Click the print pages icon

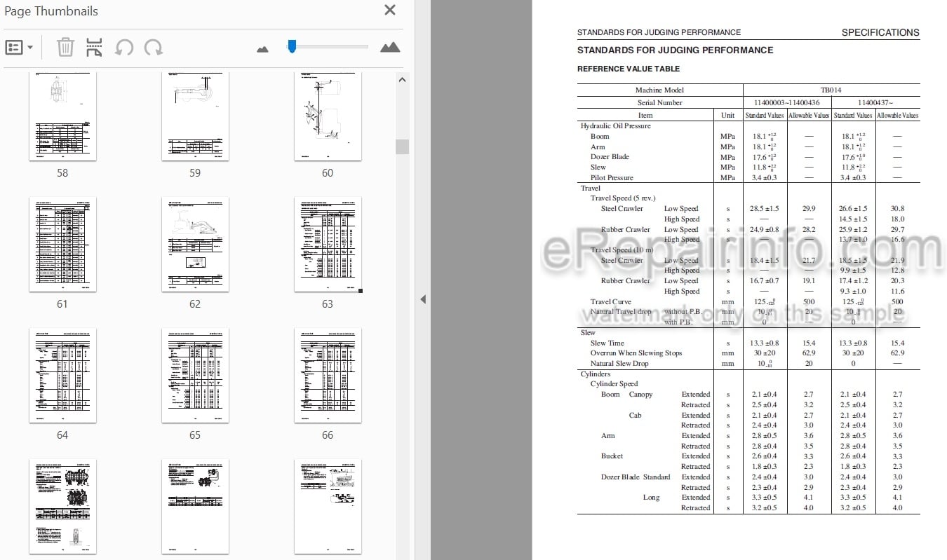pyautogui.click(x=94, y=48)
